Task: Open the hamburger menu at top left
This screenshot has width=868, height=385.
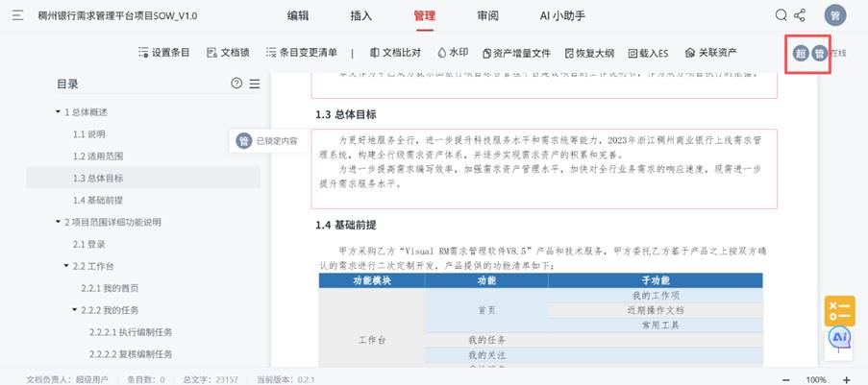Action: click(x=17, y=15)
